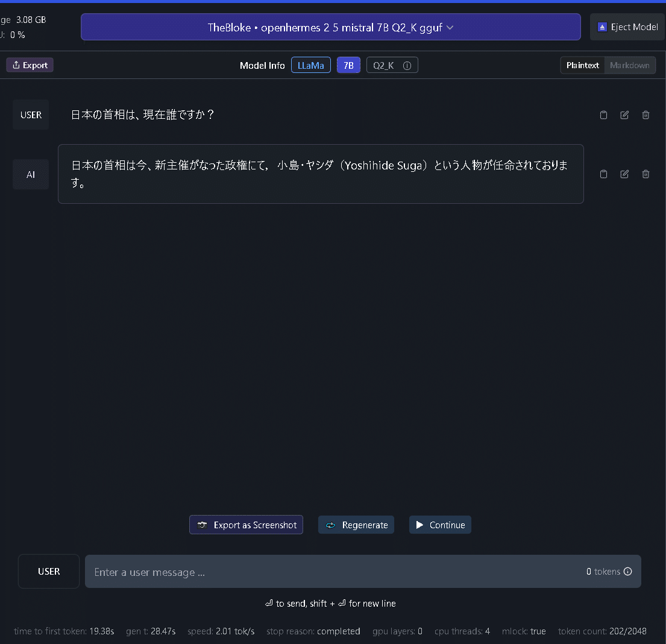Click the Export button

[30, 65]
